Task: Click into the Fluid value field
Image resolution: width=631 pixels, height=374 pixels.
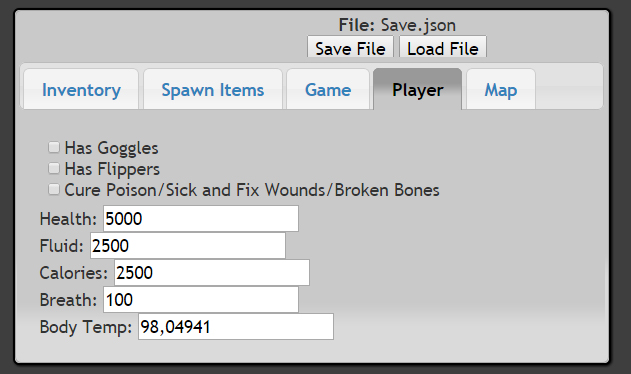Action: [188, 246]
